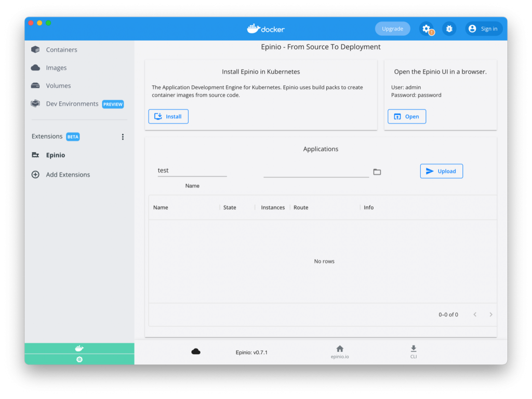Click the Kubernetes status icon at bottom left
Image resolution: width=532 pixels, height=399 pixels.
79,360
